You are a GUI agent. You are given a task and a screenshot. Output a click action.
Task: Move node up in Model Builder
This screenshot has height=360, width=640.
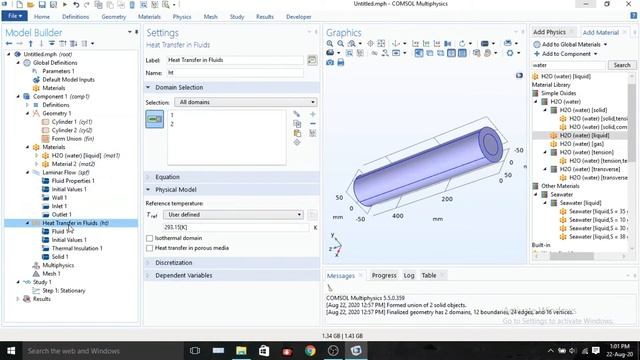coord(31,43)
